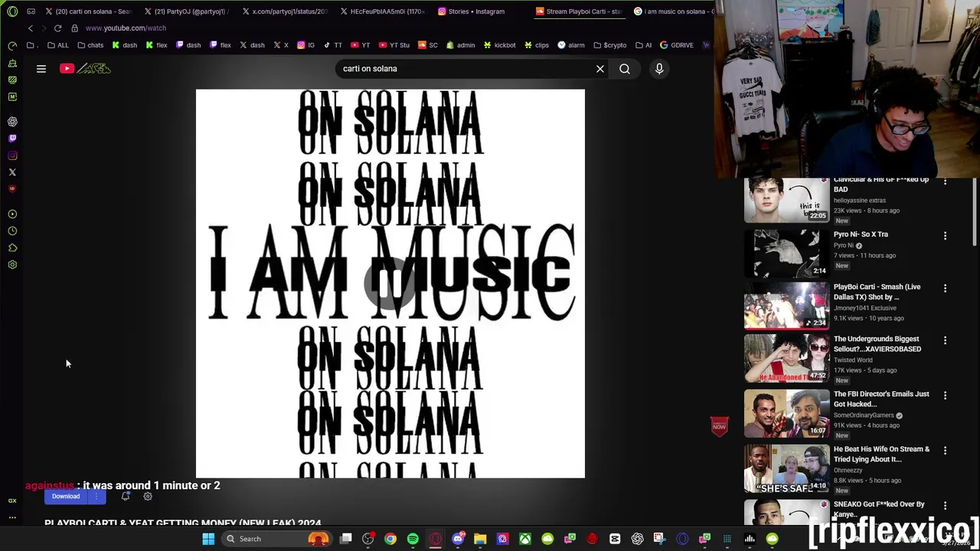Click notification bell below video

(x=126, y=497)
